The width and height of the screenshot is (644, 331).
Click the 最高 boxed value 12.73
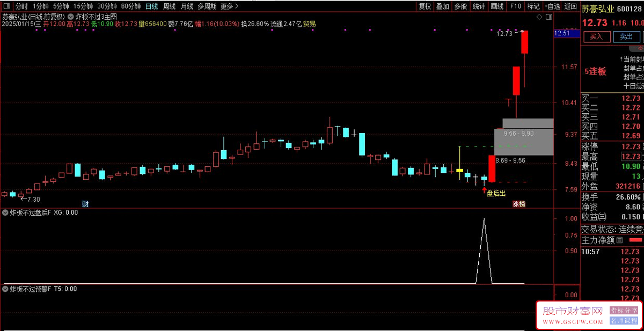(x=631, y=157)
